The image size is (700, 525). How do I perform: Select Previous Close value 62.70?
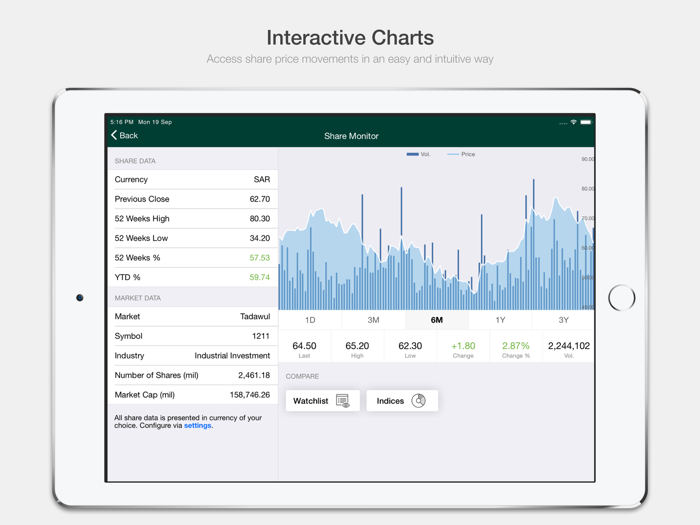click(x=260, y=199)
